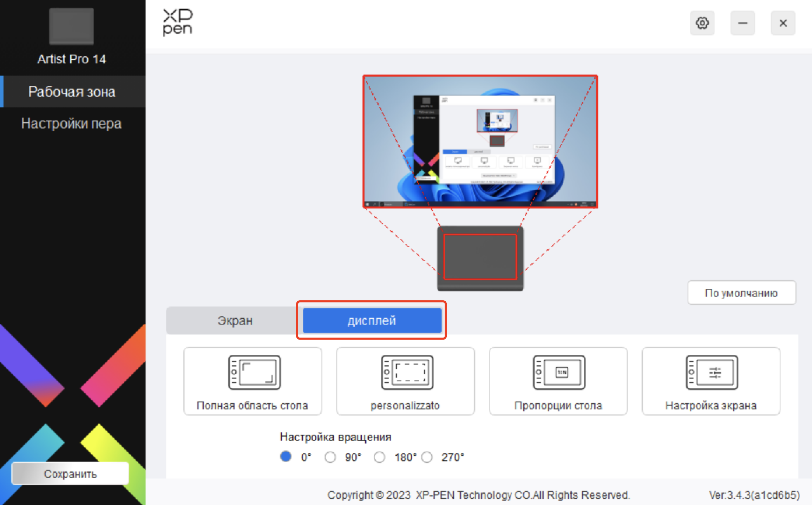Switch to the Экран tab
This screenshot has width=812, height=505.
(235, 321)
